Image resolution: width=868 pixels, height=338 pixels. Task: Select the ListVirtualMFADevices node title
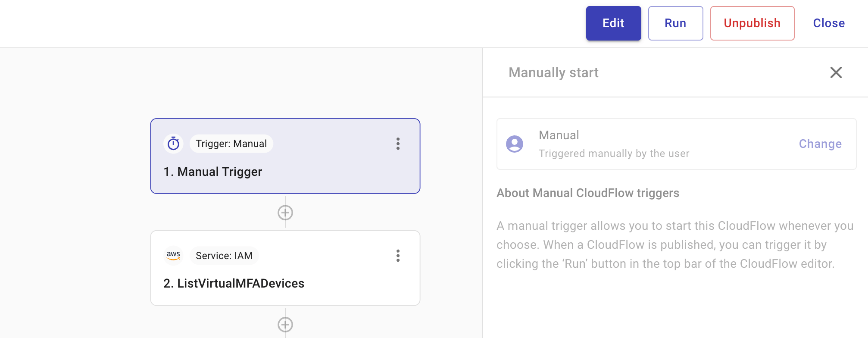point(234,283)
